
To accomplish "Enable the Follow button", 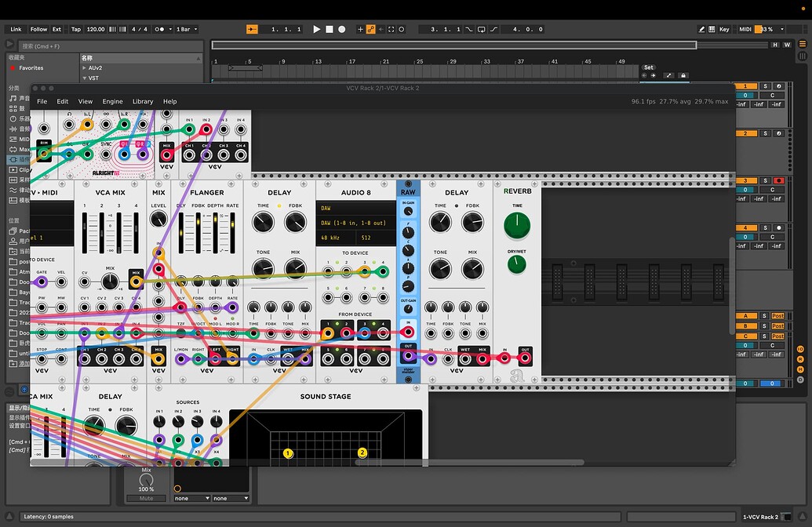I will [x=38, y=30].
